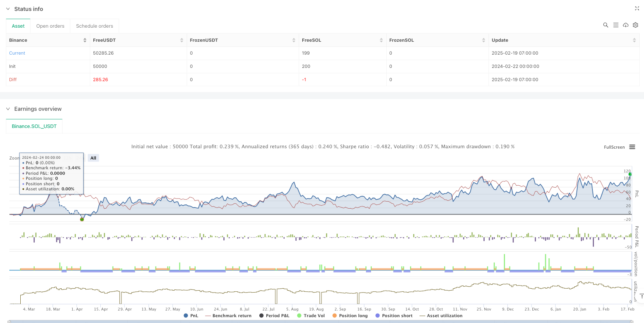The width and height of the screenshot is (644, 323).
Task: Switch to the Open orders tab
Action: coord(50,26)
